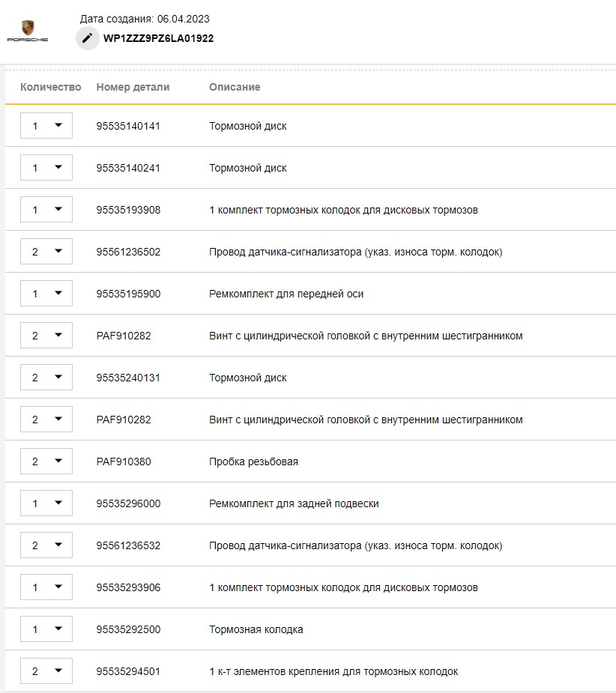Screen dimensions: 616x693
Task: Open quantity dropdown for part 95535140141
Action: click(x=46, y=126)
